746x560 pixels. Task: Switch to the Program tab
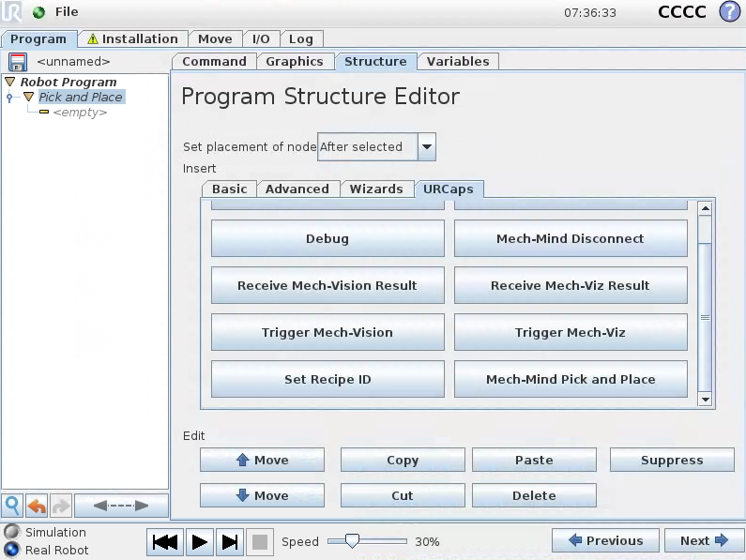[x=38, y=39]
